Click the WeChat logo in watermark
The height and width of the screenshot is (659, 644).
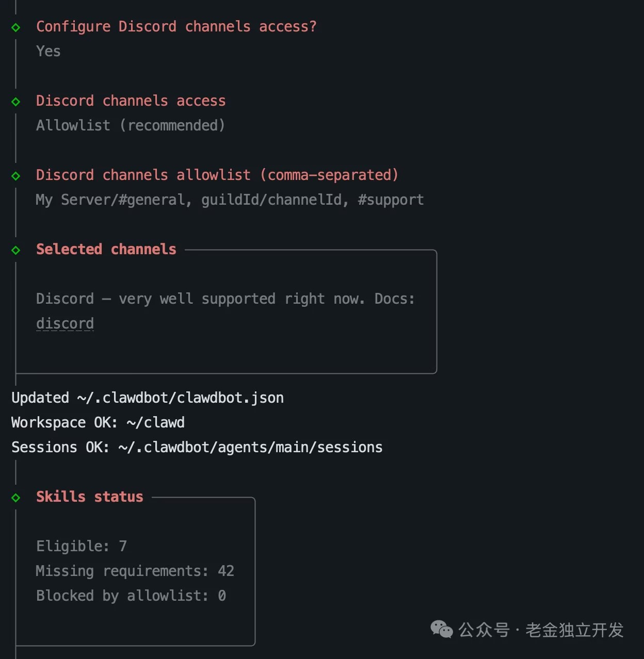point(442,630)
